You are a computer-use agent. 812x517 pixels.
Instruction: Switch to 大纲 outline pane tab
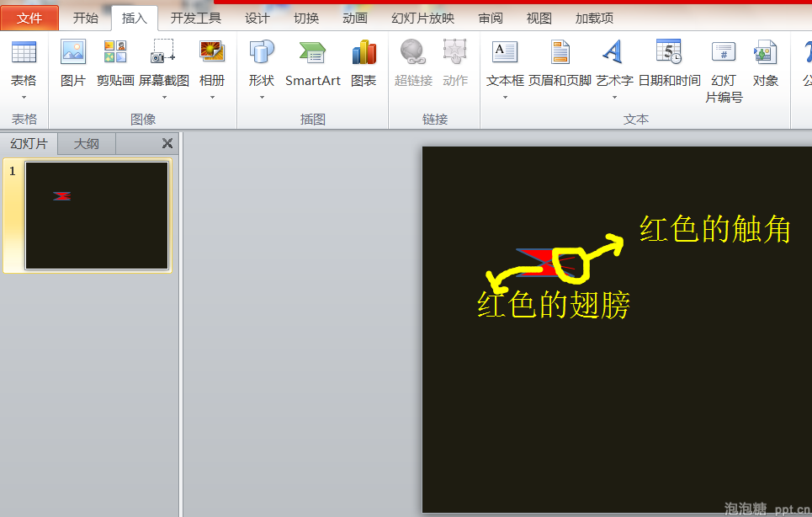pyautogui.click(x=86, y=144)
